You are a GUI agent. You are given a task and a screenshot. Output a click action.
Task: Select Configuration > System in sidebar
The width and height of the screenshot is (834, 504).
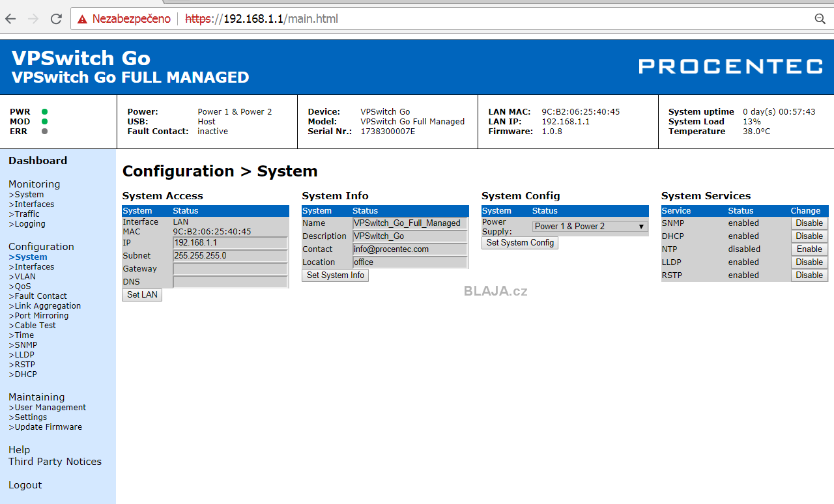pyautogui.click(x=28, y=257)
